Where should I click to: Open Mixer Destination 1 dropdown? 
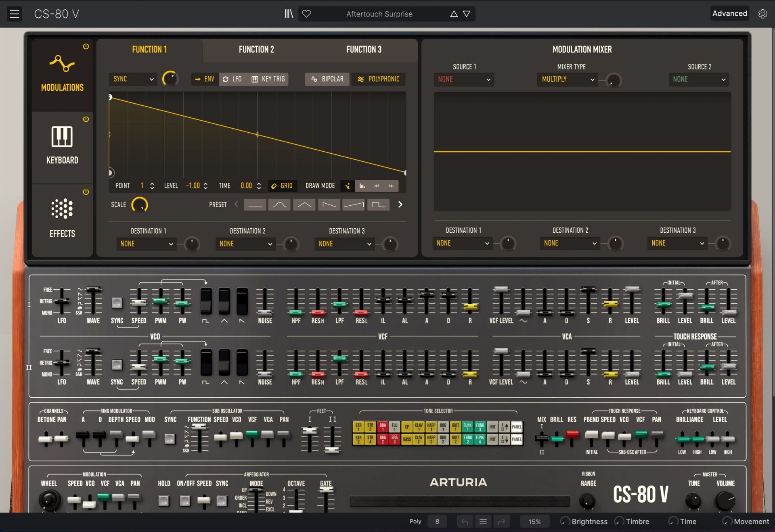click(463, 243)
